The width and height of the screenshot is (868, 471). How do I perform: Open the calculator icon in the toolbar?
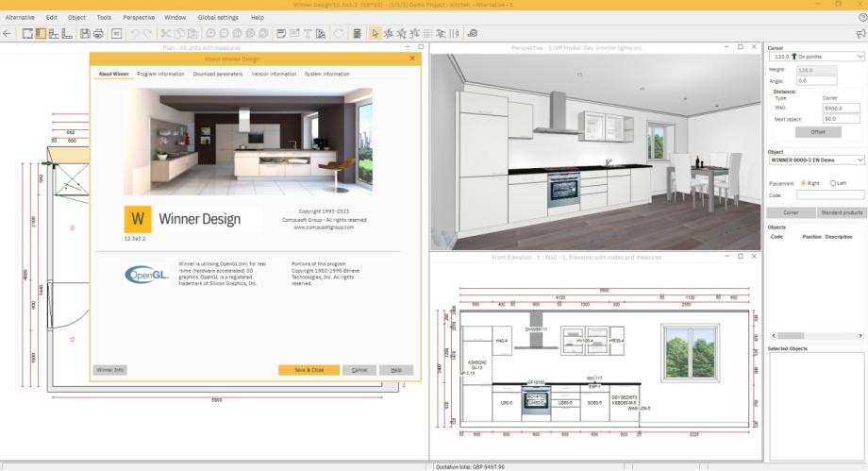(x=357, y=33)
